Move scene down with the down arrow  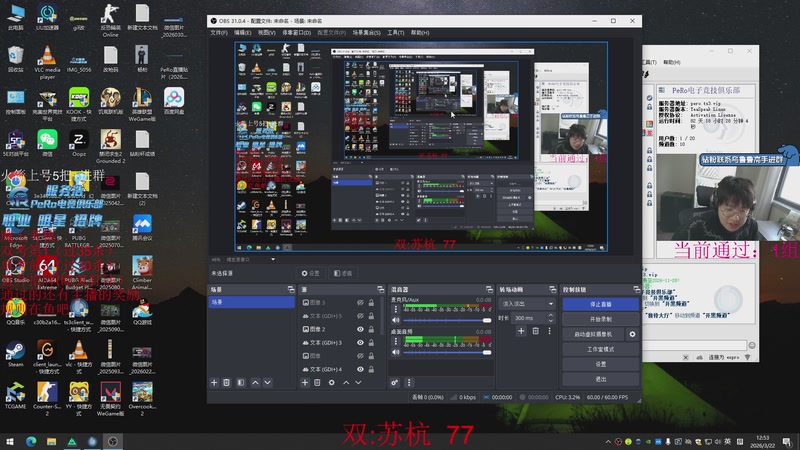(267, 382)
